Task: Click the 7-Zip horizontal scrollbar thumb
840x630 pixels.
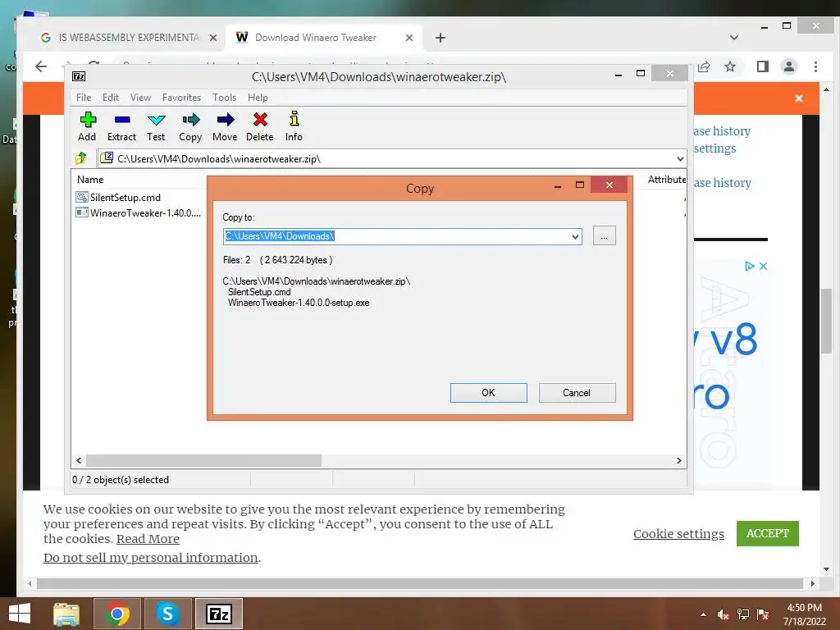Action: [203, 461]
